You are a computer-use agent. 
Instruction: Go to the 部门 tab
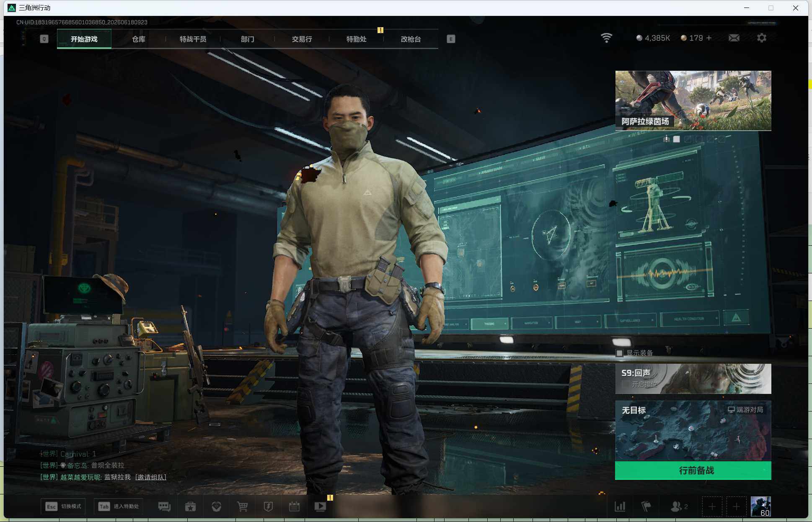pos(248,39)
